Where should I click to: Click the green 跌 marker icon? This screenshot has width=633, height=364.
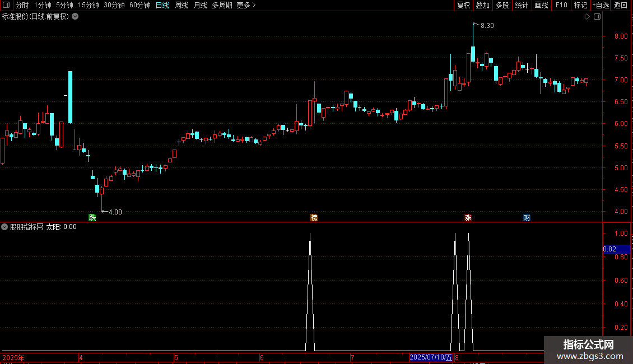click(92, 217)
